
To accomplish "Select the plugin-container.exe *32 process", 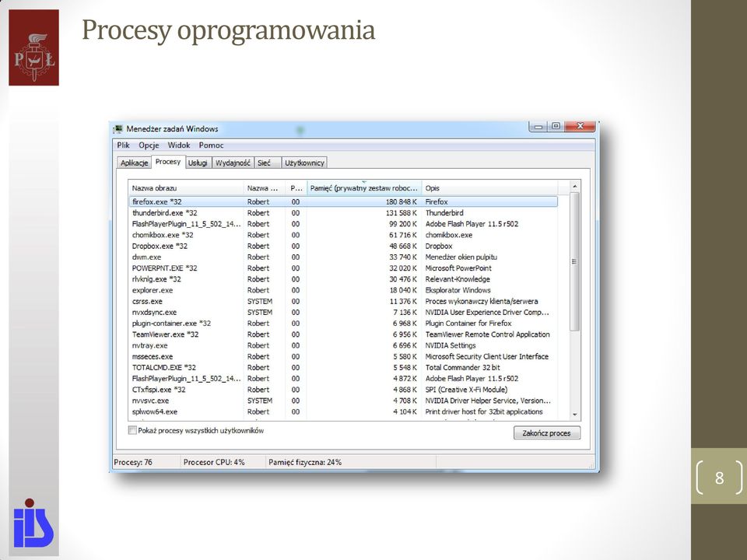I will [343, 324].
